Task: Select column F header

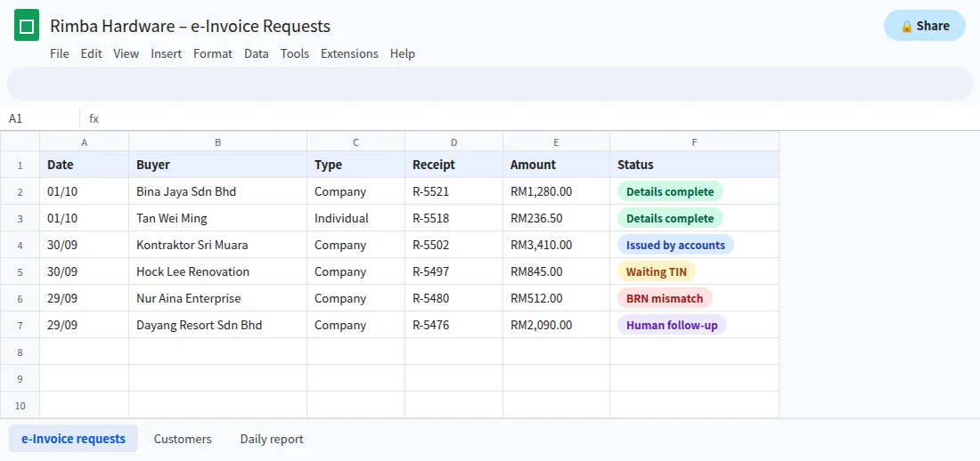Action: pyautogui.click(x=695, y=142)
